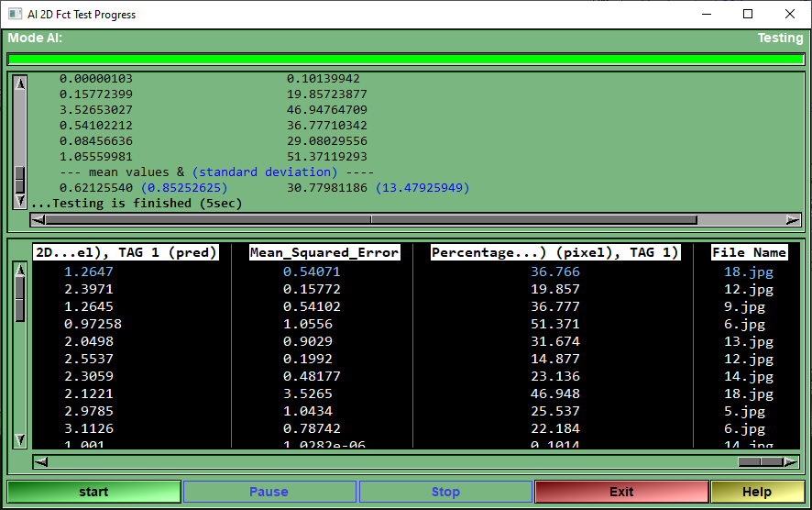Close the AI 2D Fct Test Progress window
Viewport: 812px width, 510px height.
pos(790,14)
